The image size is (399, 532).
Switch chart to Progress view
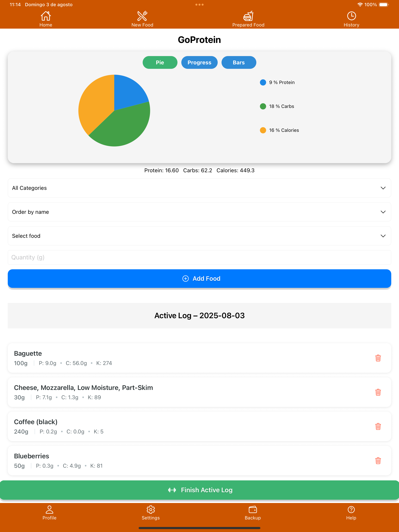199,62
